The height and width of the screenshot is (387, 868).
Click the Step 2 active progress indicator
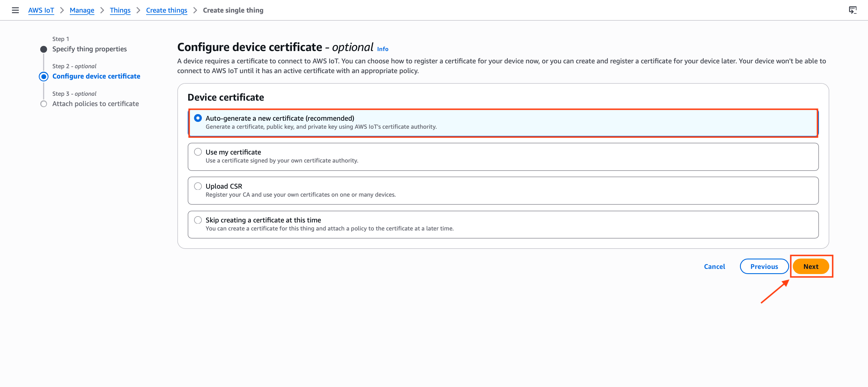[44, 76]
